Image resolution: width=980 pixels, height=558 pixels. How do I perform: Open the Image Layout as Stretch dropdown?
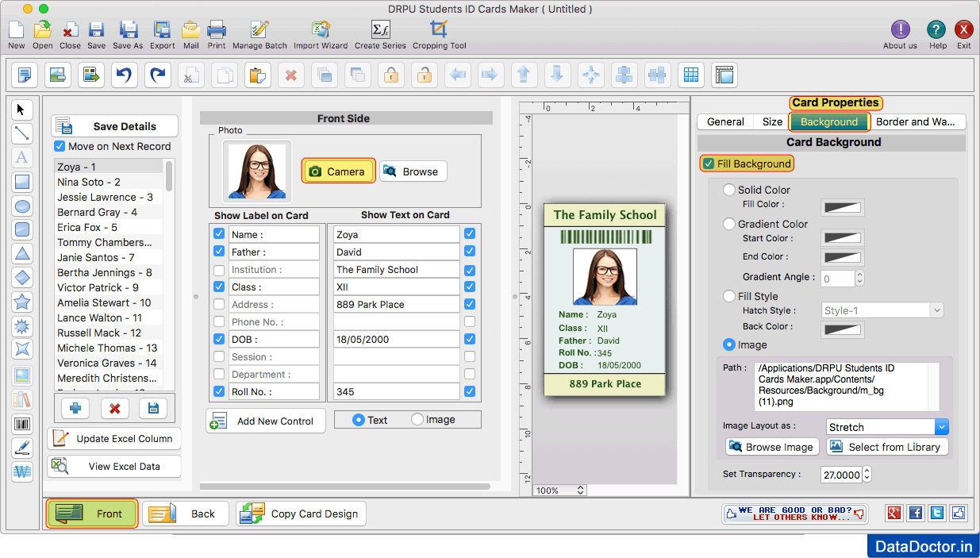click(x=887, y=427)
